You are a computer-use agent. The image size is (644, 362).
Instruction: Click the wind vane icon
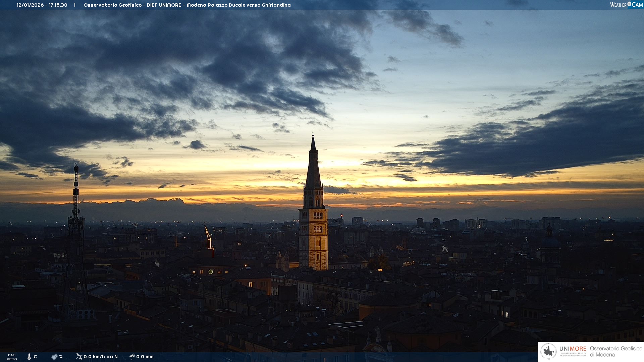coord(79,357)
